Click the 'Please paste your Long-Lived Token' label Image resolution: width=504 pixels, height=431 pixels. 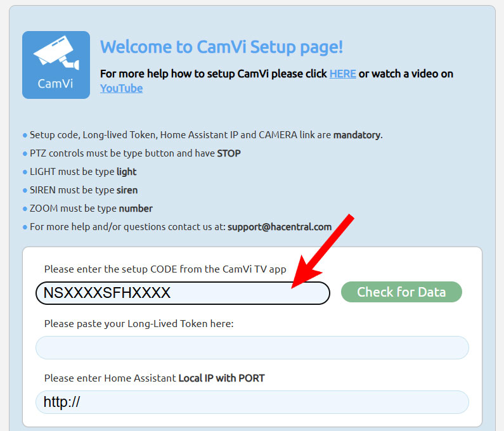(x=139, y=324)
